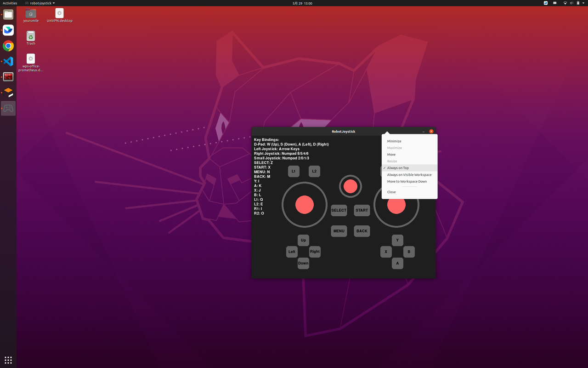Screen dimensions: 588x368
Task: Click the Y face button
Action: tap(397, 240)
